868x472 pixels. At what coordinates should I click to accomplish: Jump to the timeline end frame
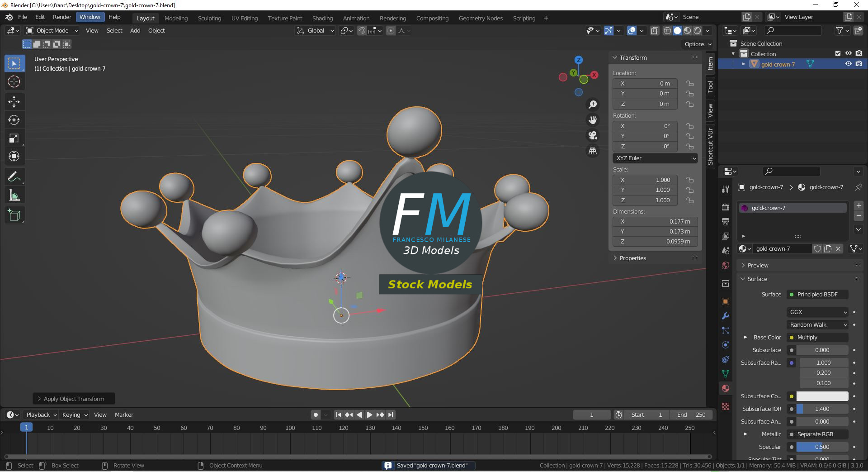pyautogui.click(x=391, y=415)
